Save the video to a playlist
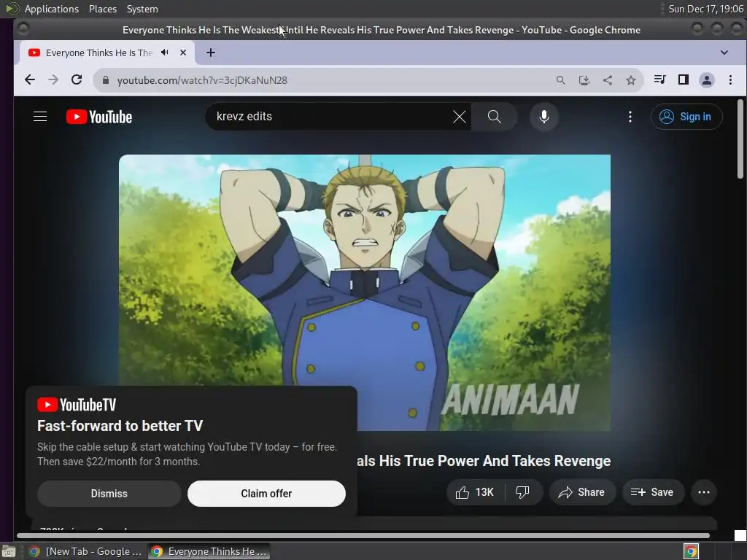This screenshot has height=560, width=747. coord(653,492)
